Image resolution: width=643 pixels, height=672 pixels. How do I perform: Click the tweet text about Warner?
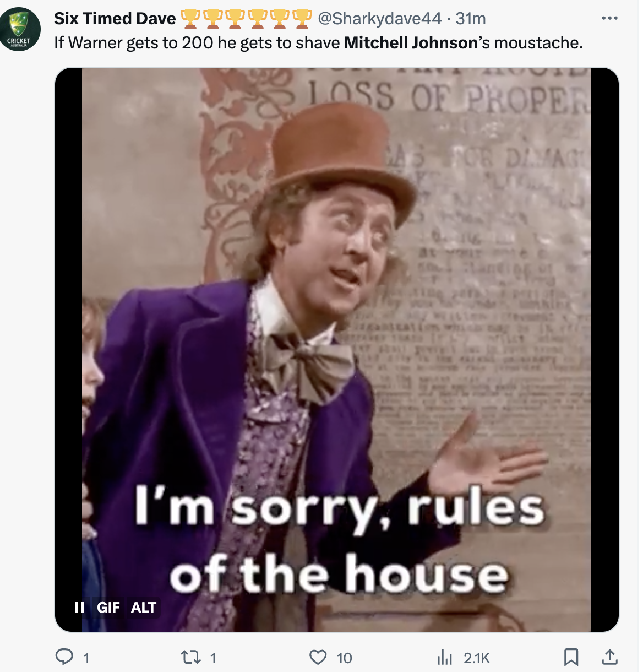click(318, 42)
